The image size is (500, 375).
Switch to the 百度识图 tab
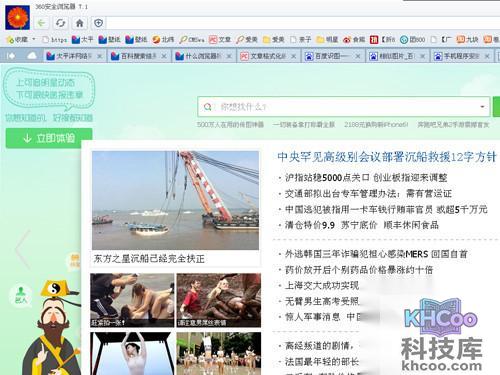pos(333,56)
